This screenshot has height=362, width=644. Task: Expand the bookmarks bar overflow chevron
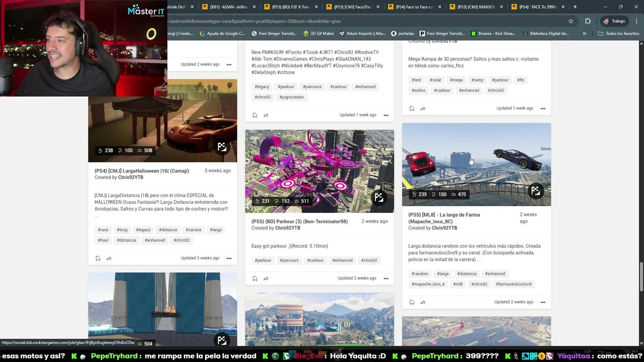584,34
